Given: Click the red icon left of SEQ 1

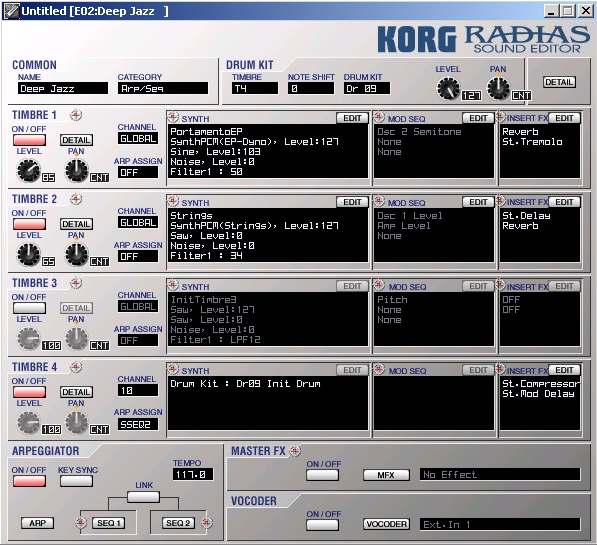Looking at the screenshot, I should click(x=81, y=523).
